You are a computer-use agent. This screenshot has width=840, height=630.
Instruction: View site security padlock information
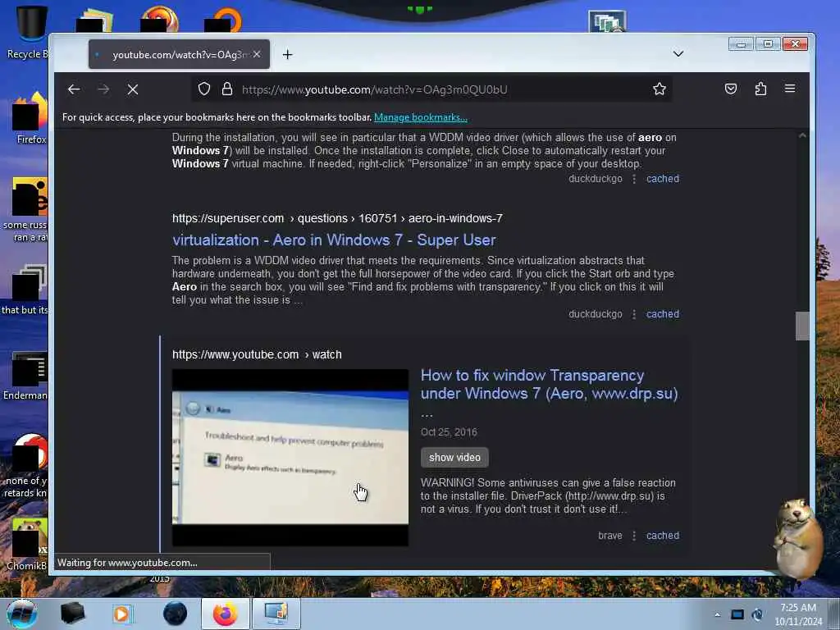click(x=227, y=89)
